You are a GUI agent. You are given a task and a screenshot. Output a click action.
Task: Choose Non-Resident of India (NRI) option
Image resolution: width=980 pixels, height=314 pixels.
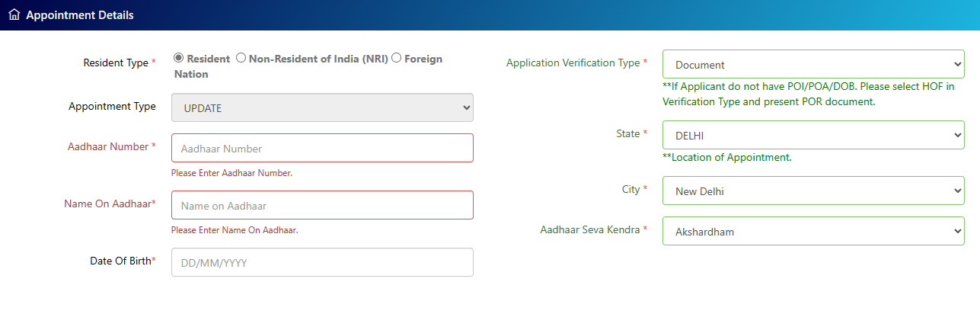pos(241,58)
